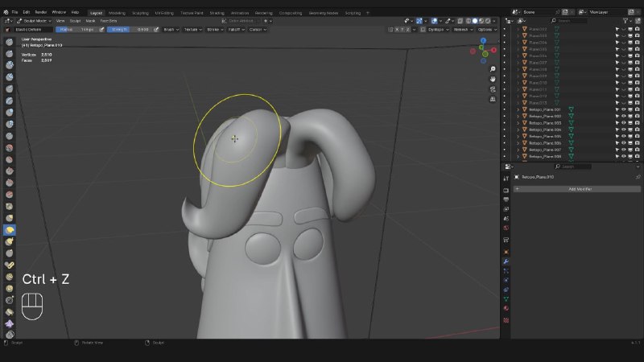Screen dimensions: 644x362
Task: Switch to wireframe viewport shading
Action: (469, 21)
